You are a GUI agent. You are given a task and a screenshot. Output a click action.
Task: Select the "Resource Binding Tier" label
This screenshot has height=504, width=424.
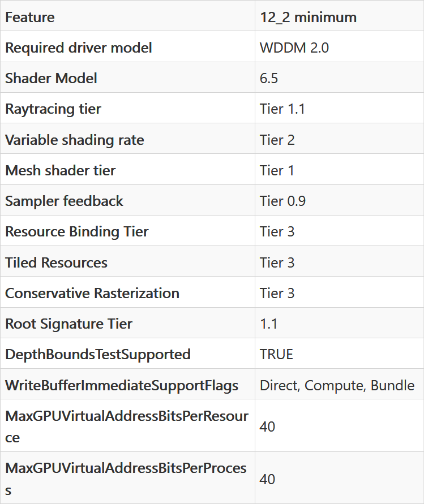77,231
